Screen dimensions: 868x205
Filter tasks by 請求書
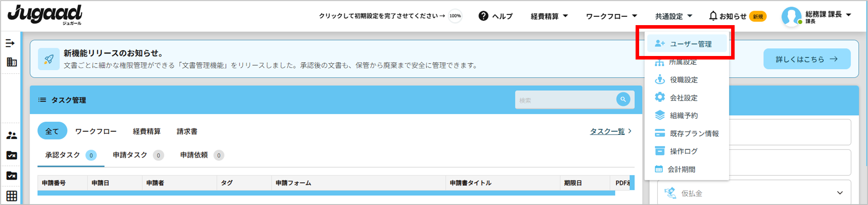click(x=187, y=131)
